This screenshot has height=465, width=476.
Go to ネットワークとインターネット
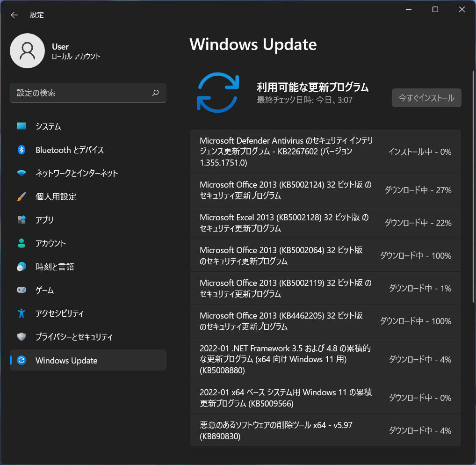tap(88, 173)
